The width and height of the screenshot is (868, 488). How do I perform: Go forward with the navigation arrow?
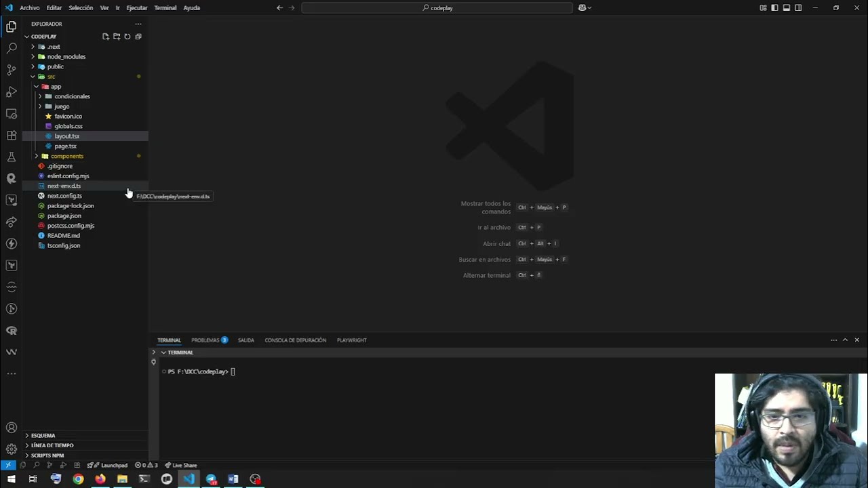tap(292, 8)
